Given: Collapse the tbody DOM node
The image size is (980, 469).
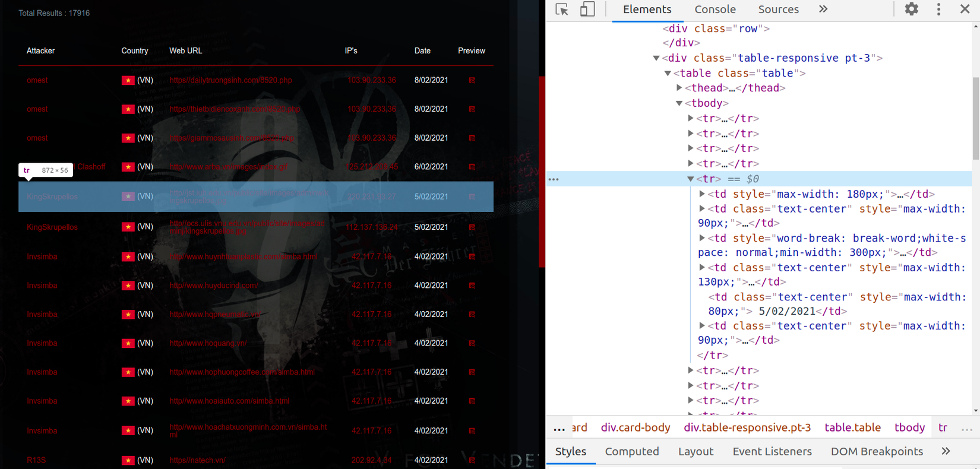Looking at the screenshot, I should (x=679, y=103).
